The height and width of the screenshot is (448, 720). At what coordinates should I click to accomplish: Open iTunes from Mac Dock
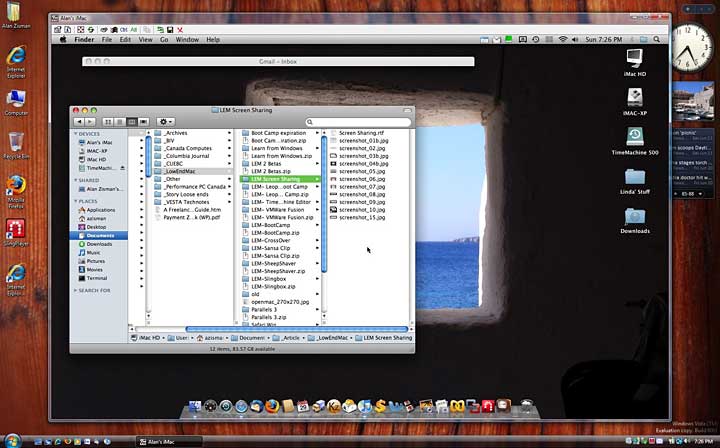click(x=365, y=406)
